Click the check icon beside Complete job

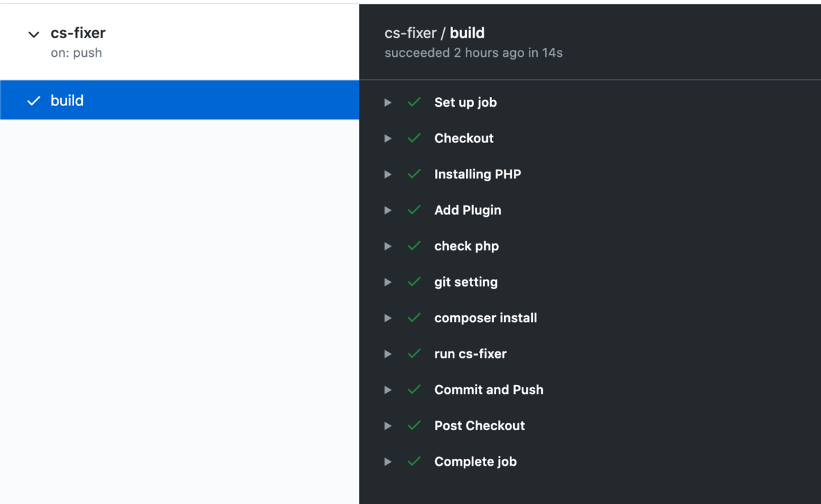coord(414,461)
